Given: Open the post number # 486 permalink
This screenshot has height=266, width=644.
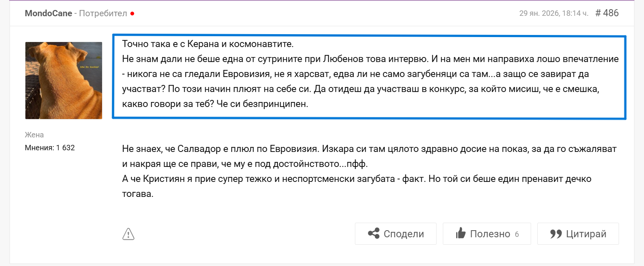Looking at the screenshot, I should click(x=607, y=13).
